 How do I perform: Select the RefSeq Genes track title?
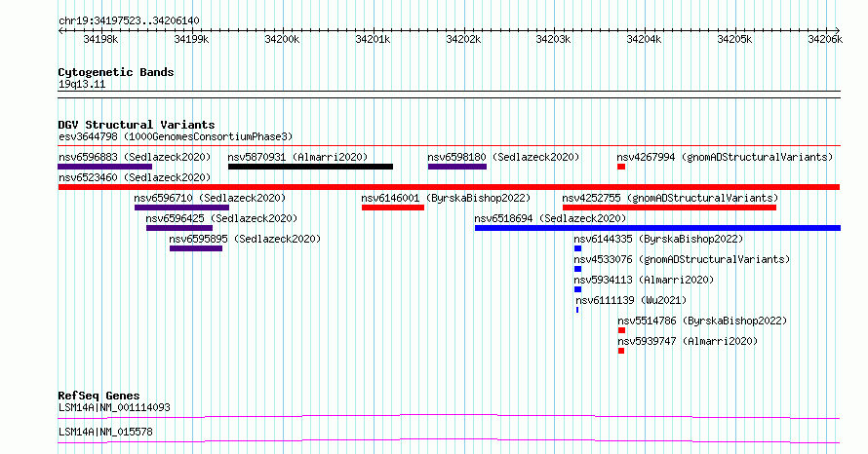pos(99,396)
